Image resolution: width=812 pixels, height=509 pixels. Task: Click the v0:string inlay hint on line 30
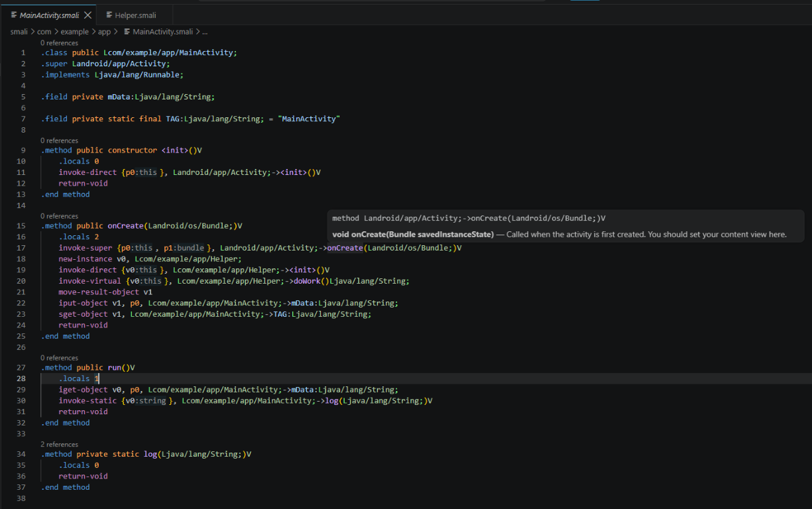145,400
